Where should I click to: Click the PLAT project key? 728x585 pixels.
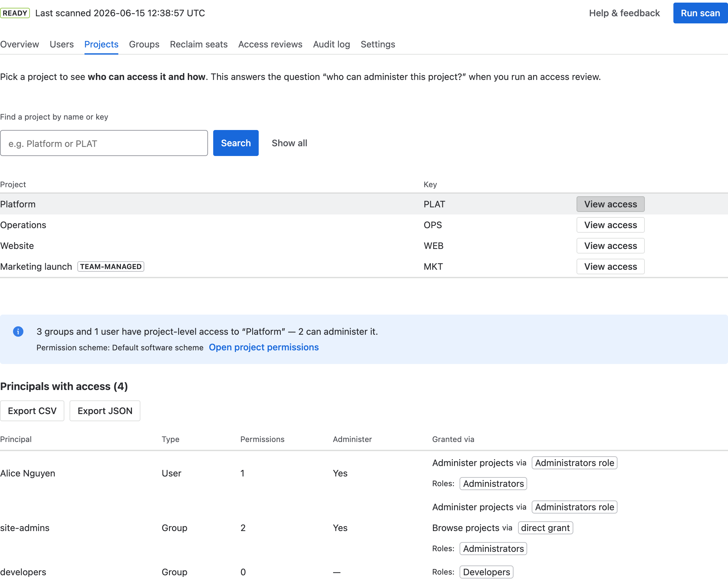(x=435, y=204)
